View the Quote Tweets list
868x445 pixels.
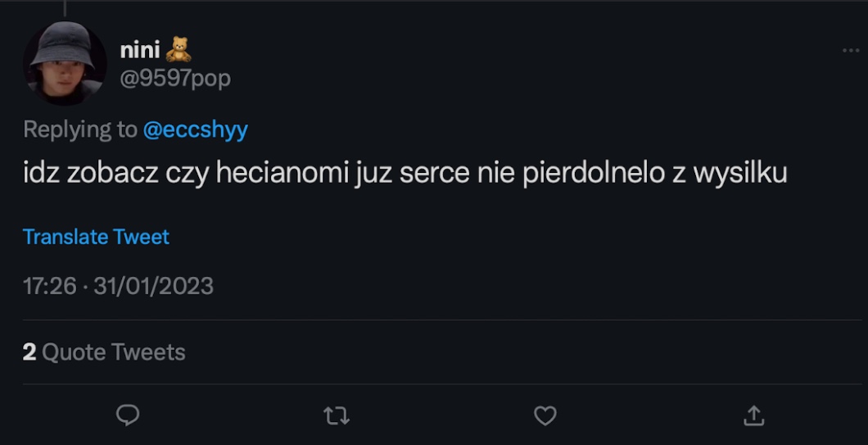(113, 352)
